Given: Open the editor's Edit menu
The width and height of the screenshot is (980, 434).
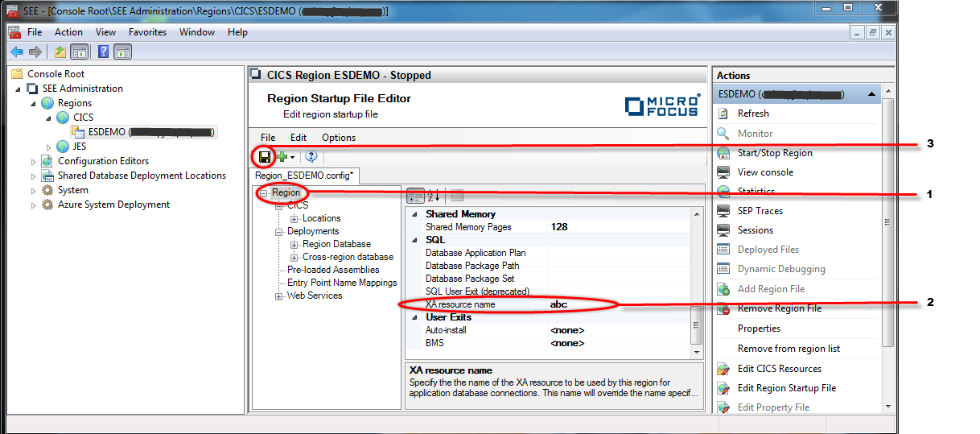Looking at the screenshot, I should 299,138.
